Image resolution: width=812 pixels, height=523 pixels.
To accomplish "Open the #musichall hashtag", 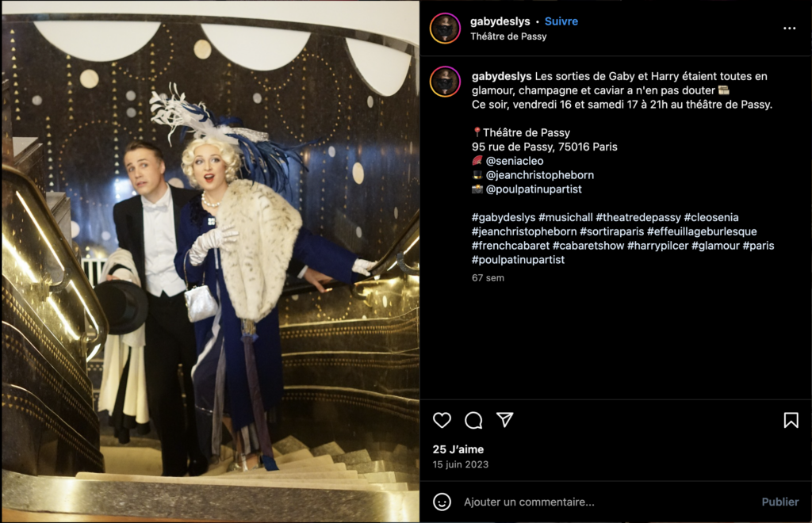I will pos(565,217).
